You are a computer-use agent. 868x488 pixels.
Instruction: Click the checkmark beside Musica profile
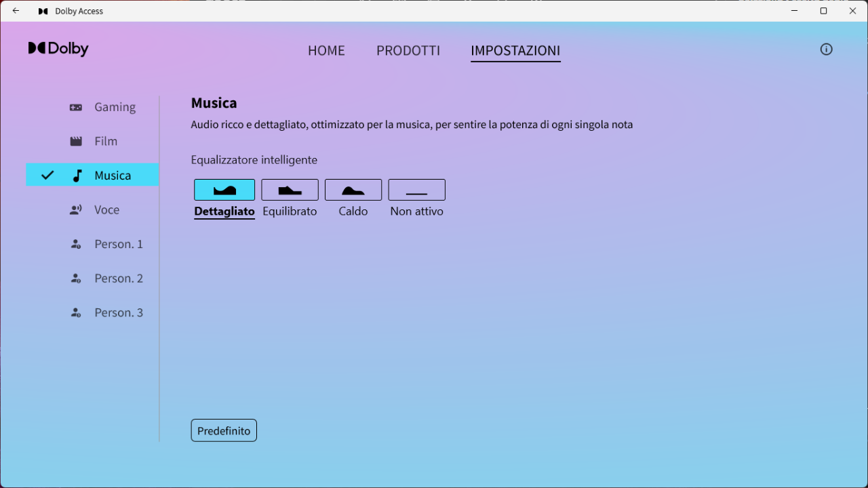(47, 176)
